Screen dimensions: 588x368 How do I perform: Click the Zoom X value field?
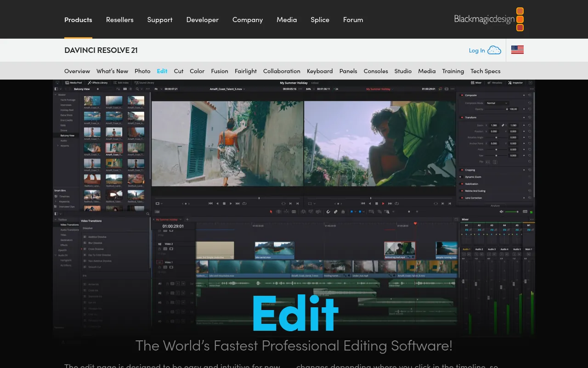tap(494, 125)
